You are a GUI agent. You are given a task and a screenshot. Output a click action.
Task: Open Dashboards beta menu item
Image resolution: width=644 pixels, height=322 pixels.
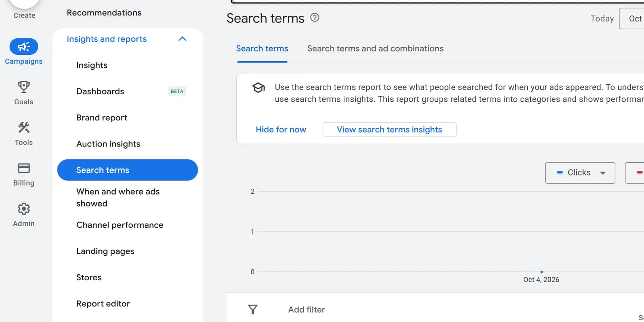[x=100, y=91]
